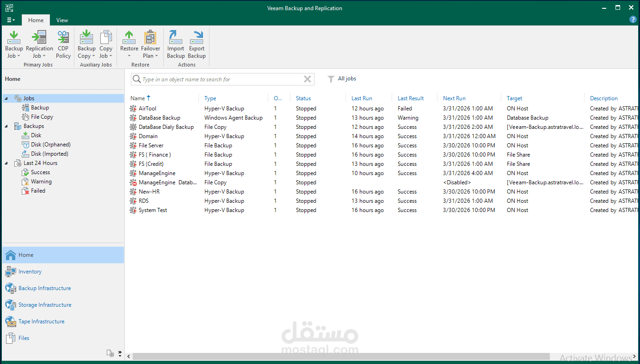Clear the search box with the X icon

[x=308, y=79]
